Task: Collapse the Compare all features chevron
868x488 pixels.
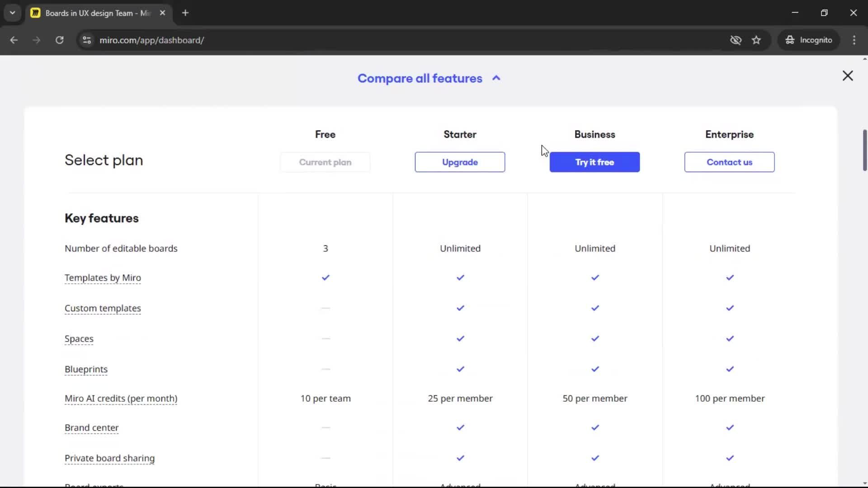Action: pyautogui.click(x=496, y=78)
